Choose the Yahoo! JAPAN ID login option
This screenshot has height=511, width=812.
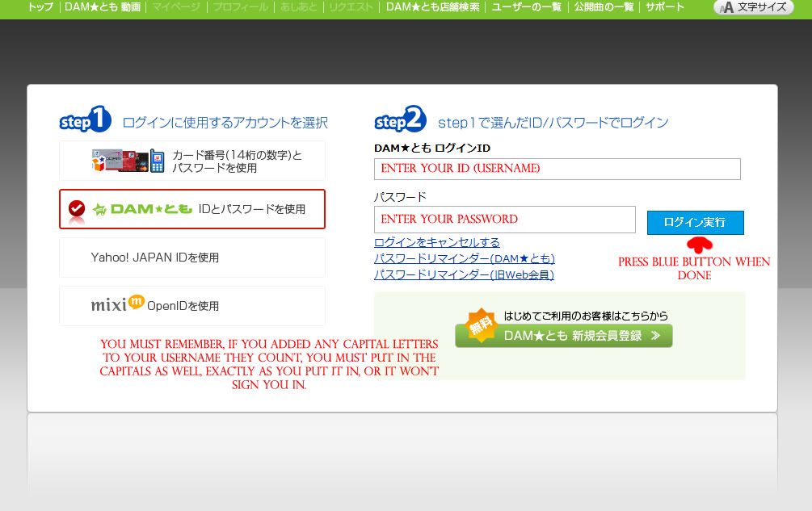click(x=192, y=258)
